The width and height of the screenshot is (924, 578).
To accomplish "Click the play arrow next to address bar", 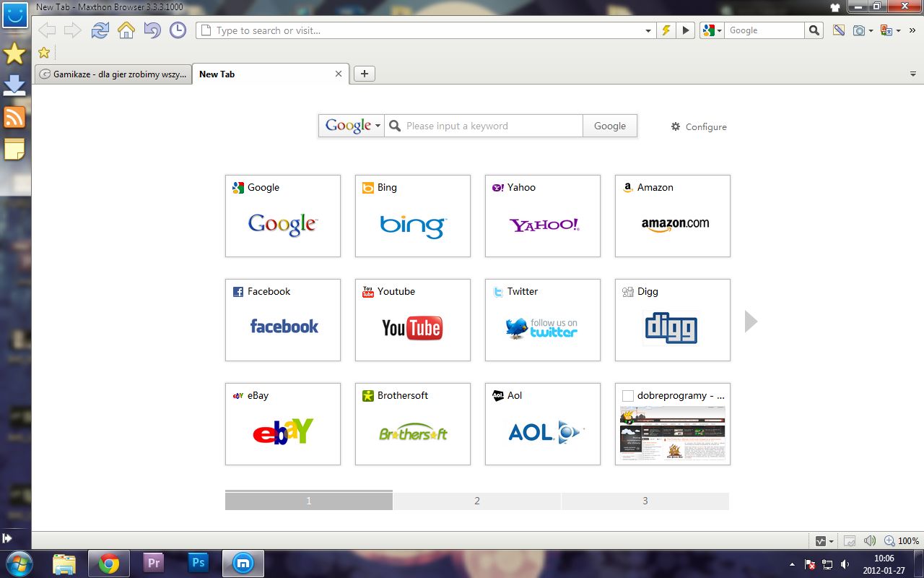I will tap(685, 30).
